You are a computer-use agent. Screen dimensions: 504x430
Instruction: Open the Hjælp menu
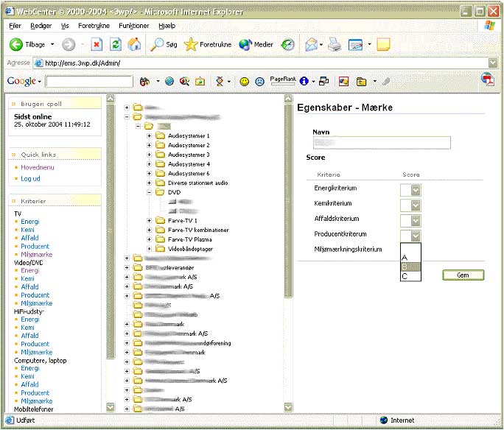[x=167, y=26]
